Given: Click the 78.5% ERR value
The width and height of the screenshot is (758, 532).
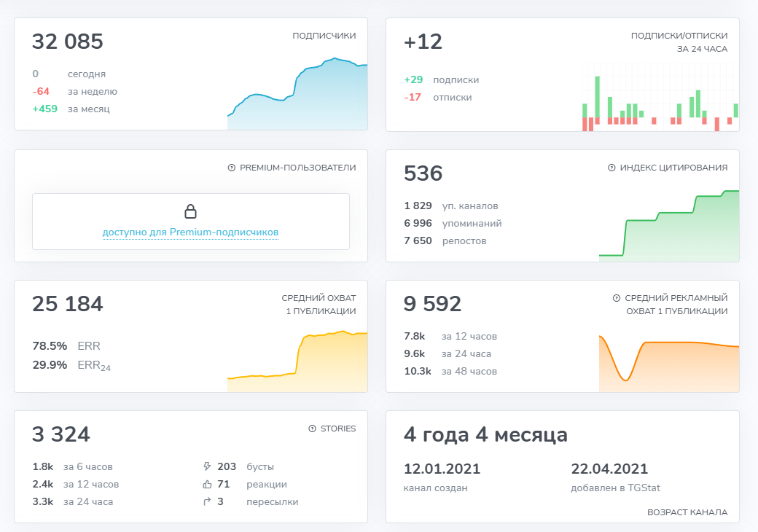Looking at the screenshot, I should (52, 347).
